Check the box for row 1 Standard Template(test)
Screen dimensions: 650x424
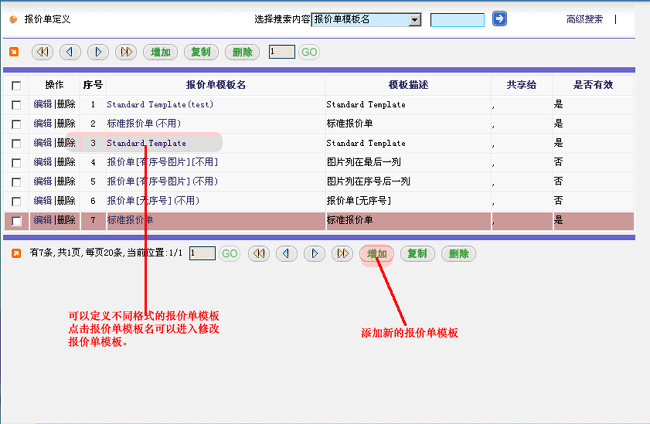point(15,105)
